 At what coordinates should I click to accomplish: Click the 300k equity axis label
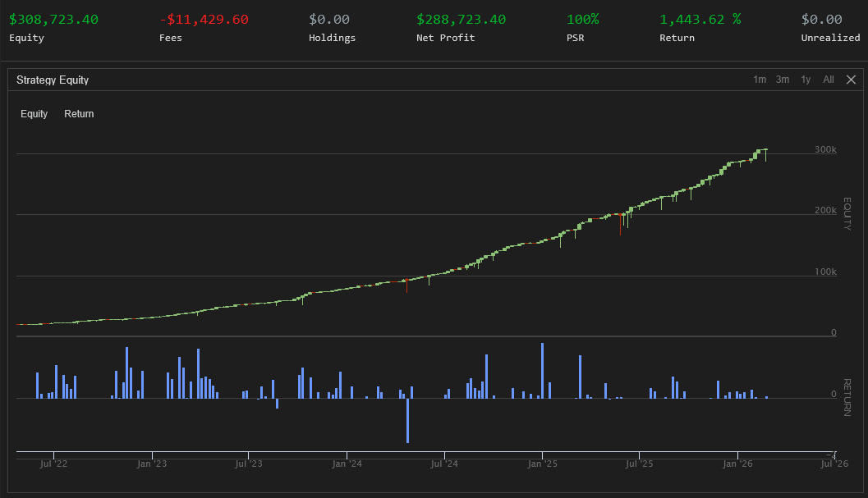pos(825,150)
